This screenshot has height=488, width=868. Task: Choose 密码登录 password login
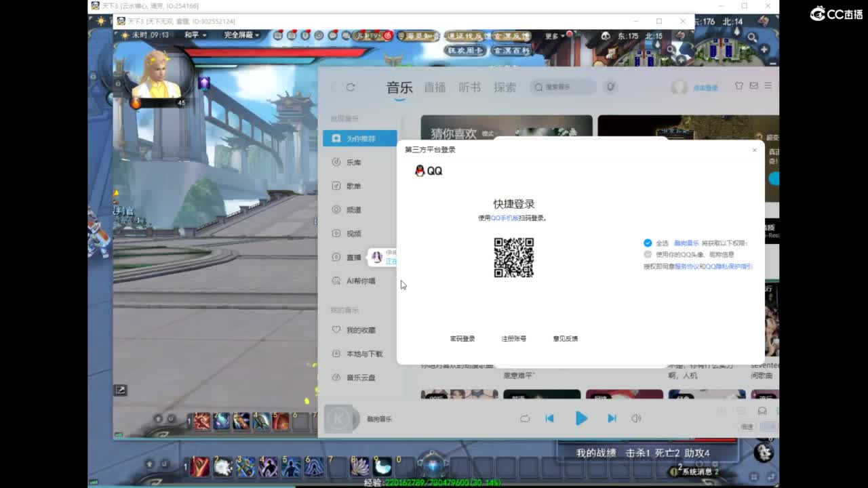pyautogui.click(x=462, y=338)
